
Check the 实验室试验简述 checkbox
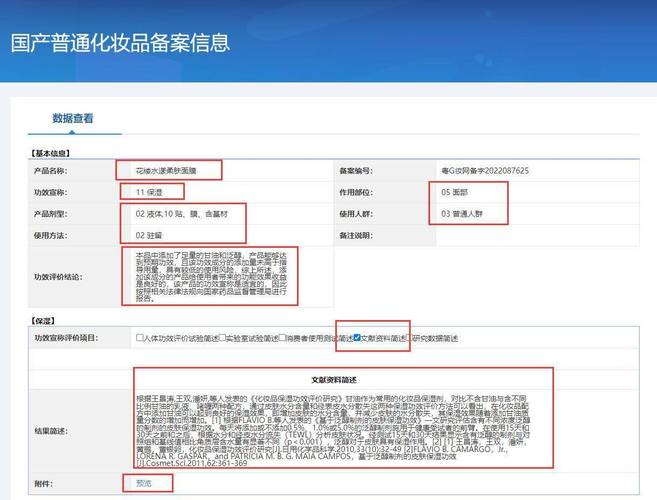[222, 338]
